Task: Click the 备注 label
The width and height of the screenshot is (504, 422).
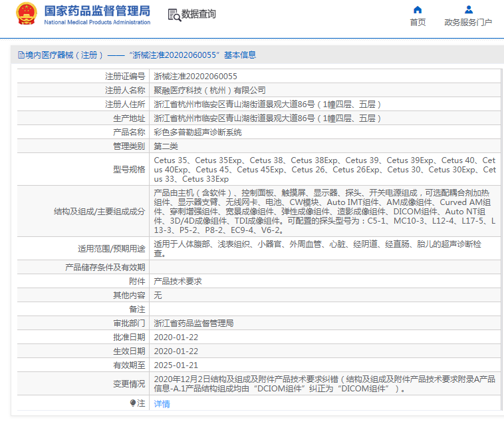Action: (x=137, y=310)
